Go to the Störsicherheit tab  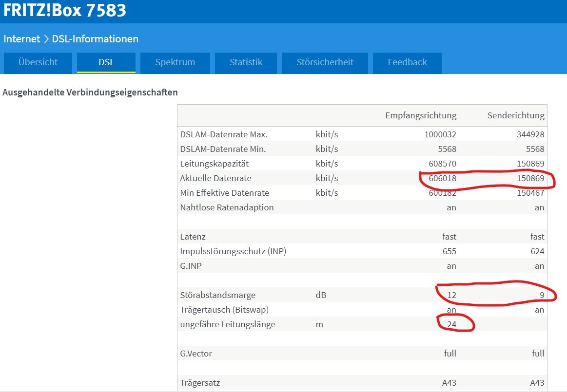[x=325, y=62]
